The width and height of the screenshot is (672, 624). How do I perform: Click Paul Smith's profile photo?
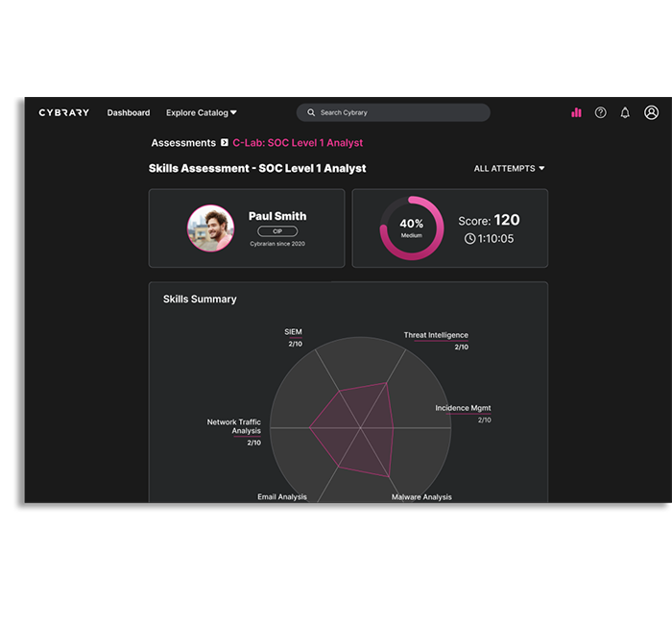210,228
